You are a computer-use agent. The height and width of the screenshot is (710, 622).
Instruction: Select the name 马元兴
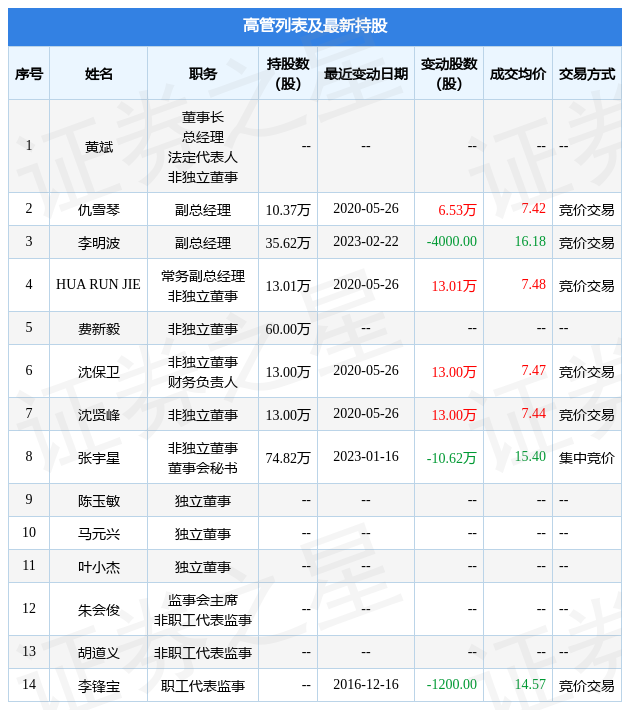click(99, 534)
